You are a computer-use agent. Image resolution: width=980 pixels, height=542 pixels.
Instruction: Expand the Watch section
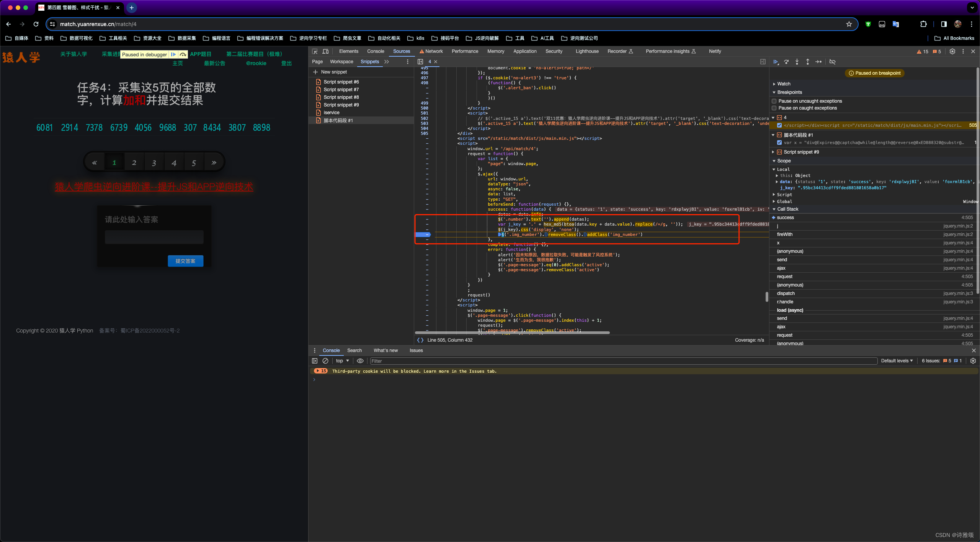click(783, 84)
